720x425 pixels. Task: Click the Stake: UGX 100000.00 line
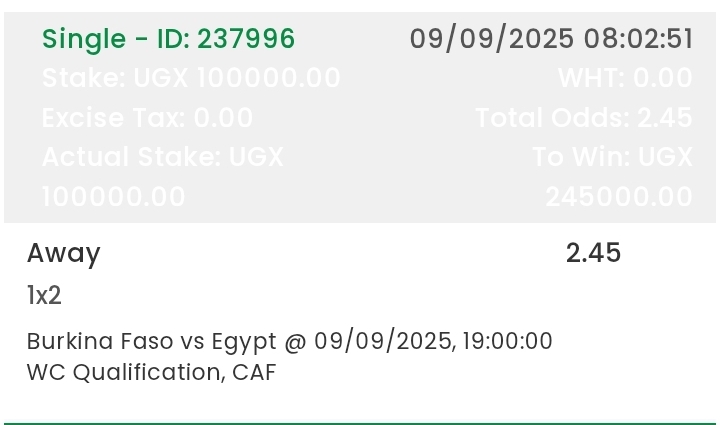pos(191,78)
